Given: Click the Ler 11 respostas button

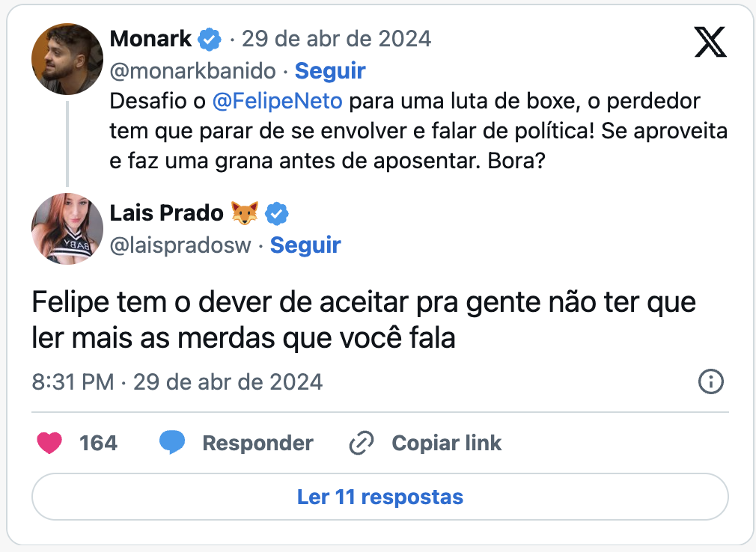Looking at the screenshot, I should 379,497.
